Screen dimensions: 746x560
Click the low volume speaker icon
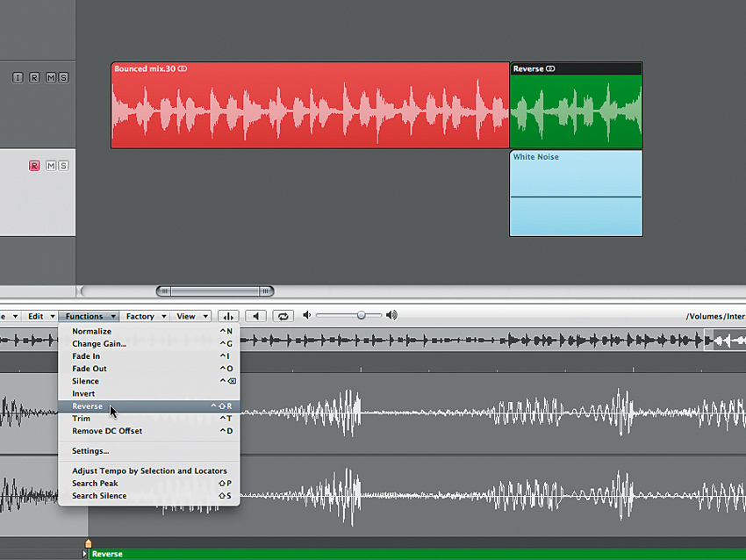tap(307, 315)
